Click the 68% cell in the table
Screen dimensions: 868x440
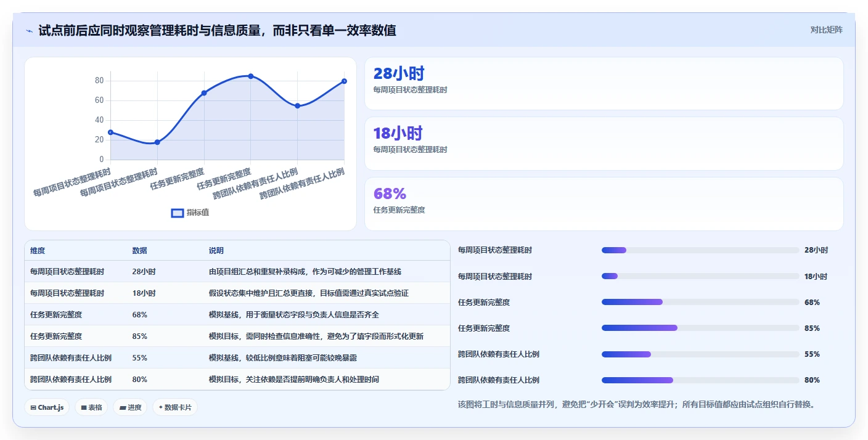coord(140,315)
